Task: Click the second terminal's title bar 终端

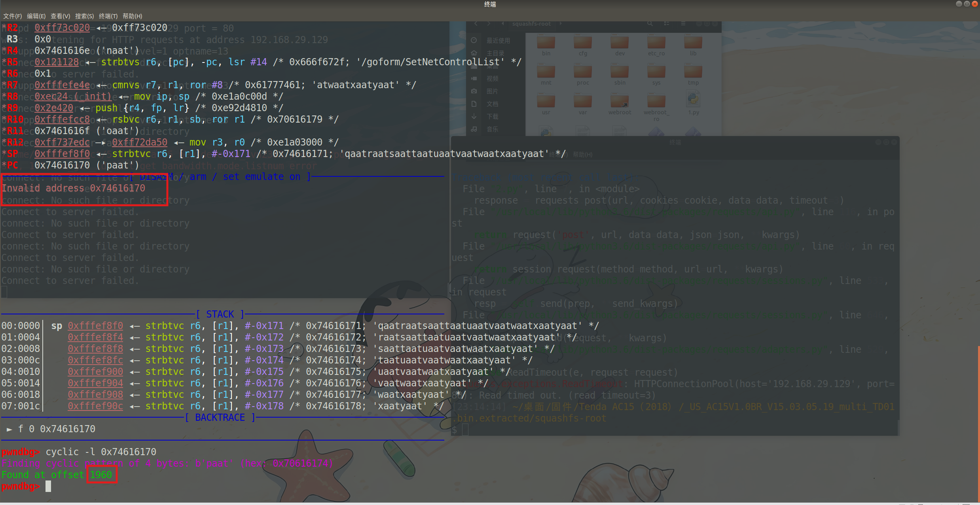Action: click(x=675, y=142)
